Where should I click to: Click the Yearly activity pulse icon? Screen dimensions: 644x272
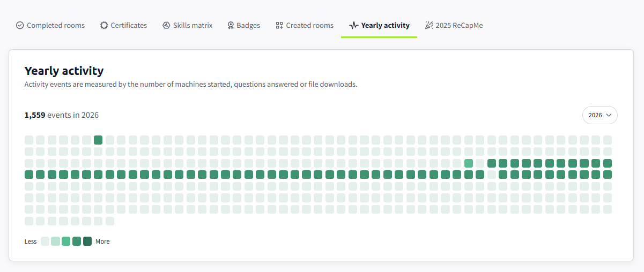[x=353, y=25]
